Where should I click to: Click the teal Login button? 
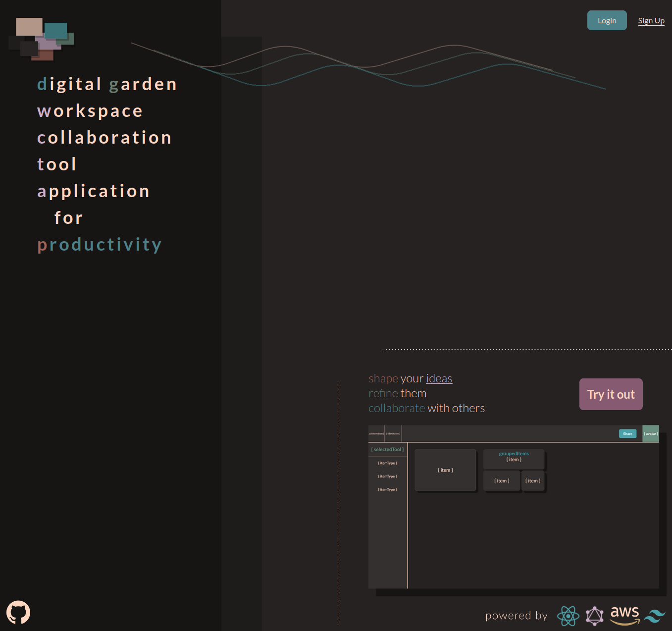pyautogui.click(x=607, y=20)
